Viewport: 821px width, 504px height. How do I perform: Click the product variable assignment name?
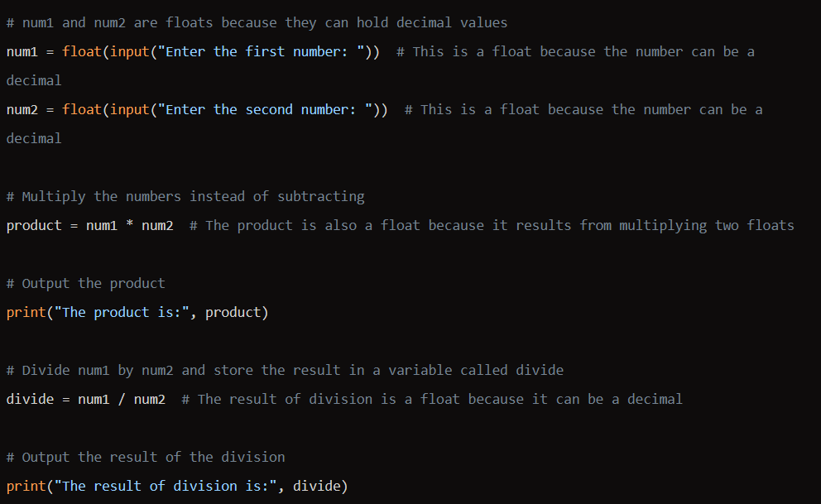click(34, 226)
